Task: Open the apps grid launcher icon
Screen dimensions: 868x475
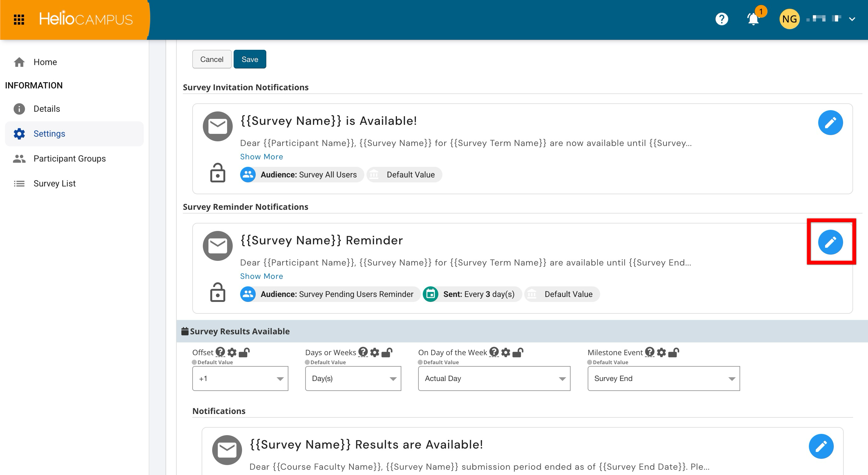Action: [x=19, y=20]
